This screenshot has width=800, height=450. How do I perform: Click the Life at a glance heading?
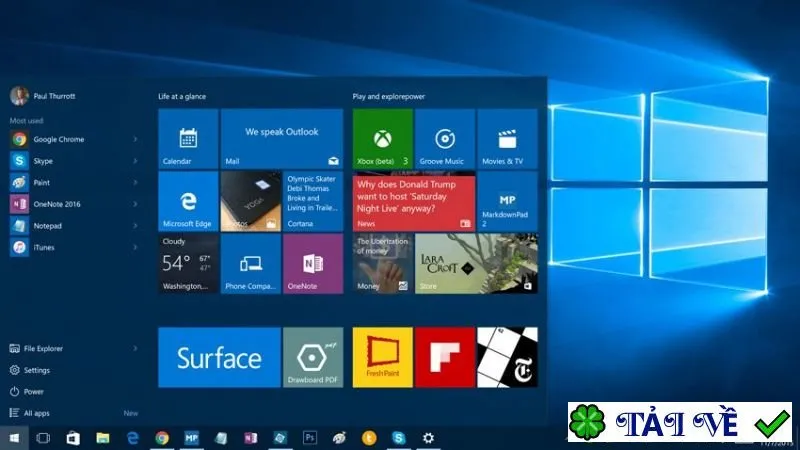(182, 96)
